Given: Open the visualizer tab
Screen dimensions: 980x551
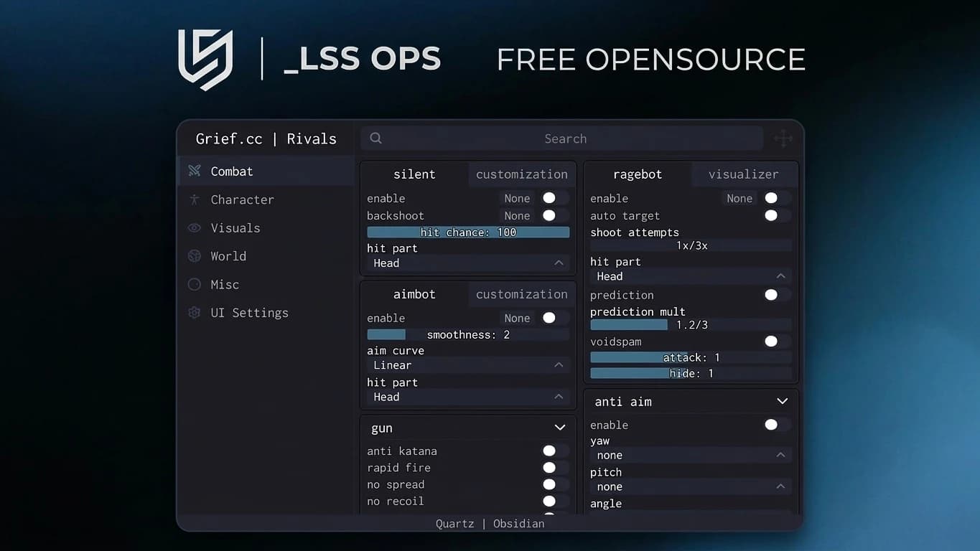Looking at the screenshot, I should [744, 174].
